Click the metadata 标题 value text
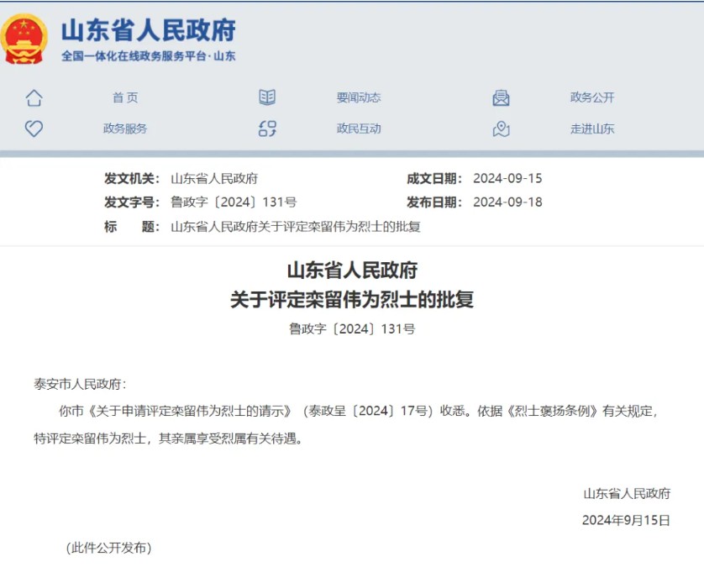This screenshot has height=588, width=704. (x=296, y=227)
